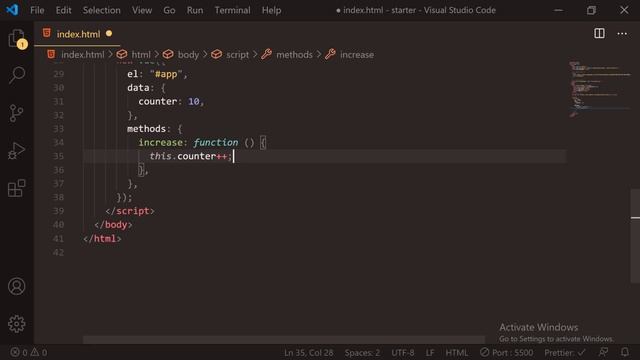Click the errors and warnings indicator
This screenshot has height=360, width=640.
coord(29,352)
